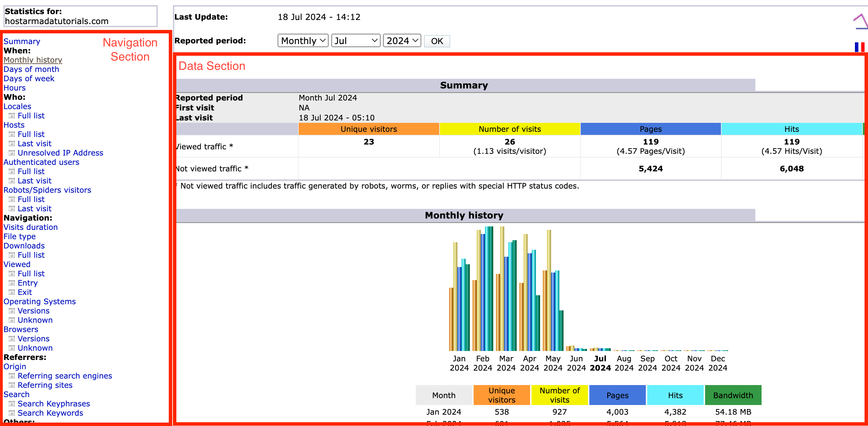
Task: Open the Operating Systems link
Action: point(40,301)
